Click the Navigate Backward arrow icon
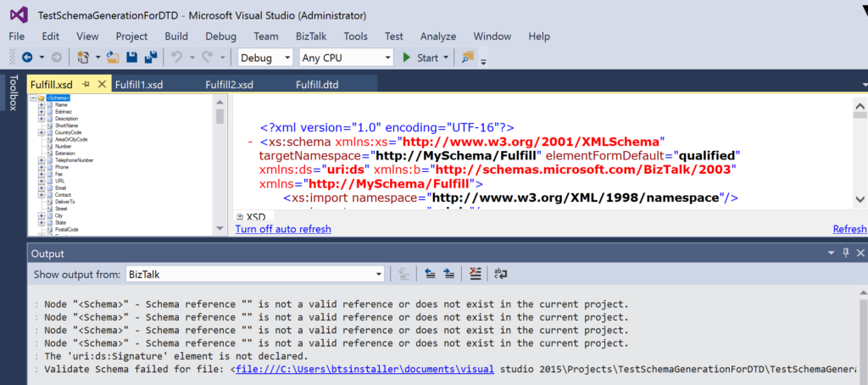This screenshot has width=868, height=385. click(27, 58)
